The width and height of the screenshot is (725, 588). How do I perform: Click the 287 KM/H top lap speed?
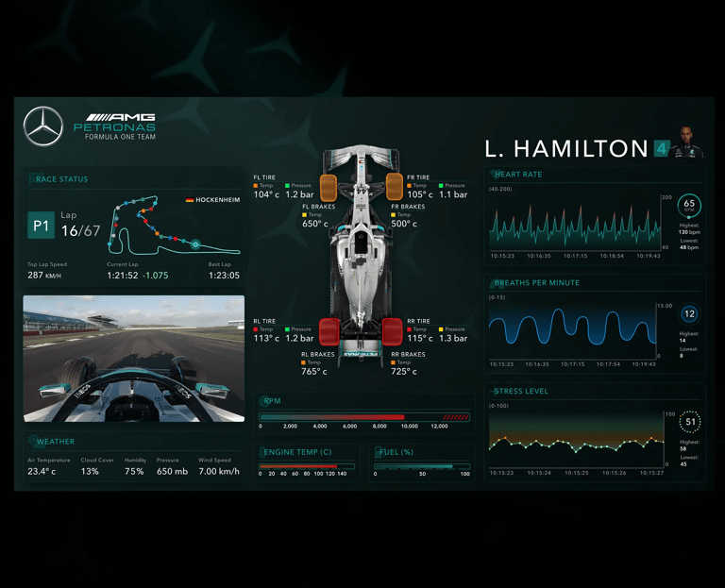[44, 275]
